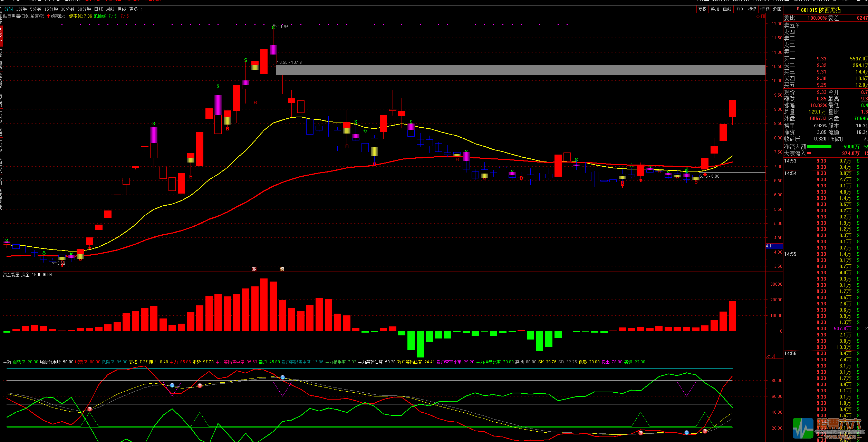This screenshot has width=868, height=442.
Task: Click the ¥ symbol next to 卖五
Action: click(x=798, y=25)
